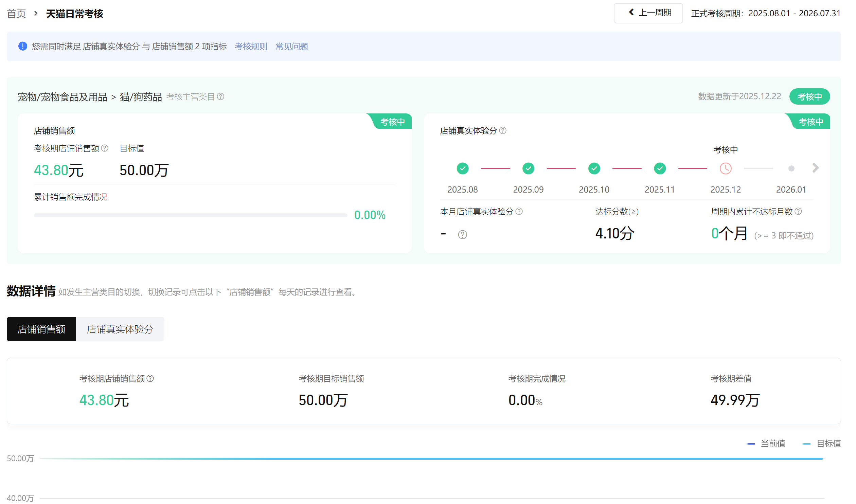Switch to 店铺真实体验分 tab
This screenshot has height=504, width=856.
120,329
